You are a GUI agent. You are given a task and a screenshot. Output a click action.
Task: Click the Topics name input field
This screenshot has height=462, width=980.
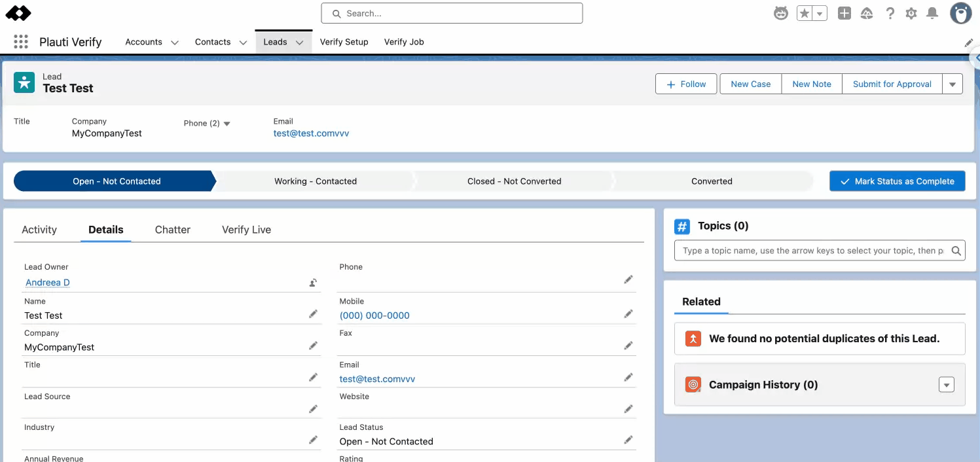[x=812, y=251]
